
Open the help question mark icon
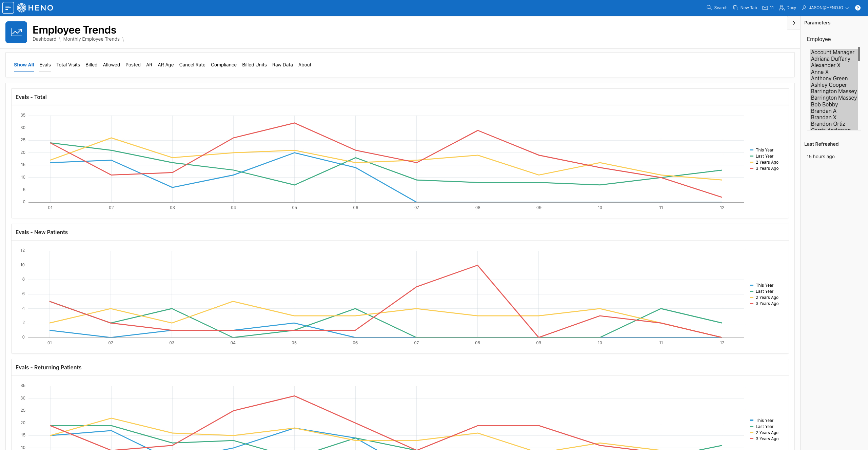[857, 8]
